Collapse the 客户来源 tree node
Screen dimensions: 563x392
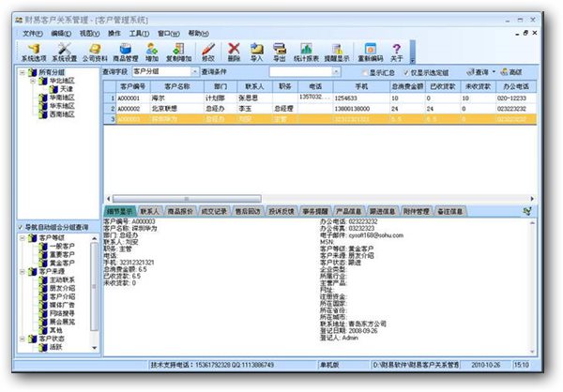[x=23, y=272]
